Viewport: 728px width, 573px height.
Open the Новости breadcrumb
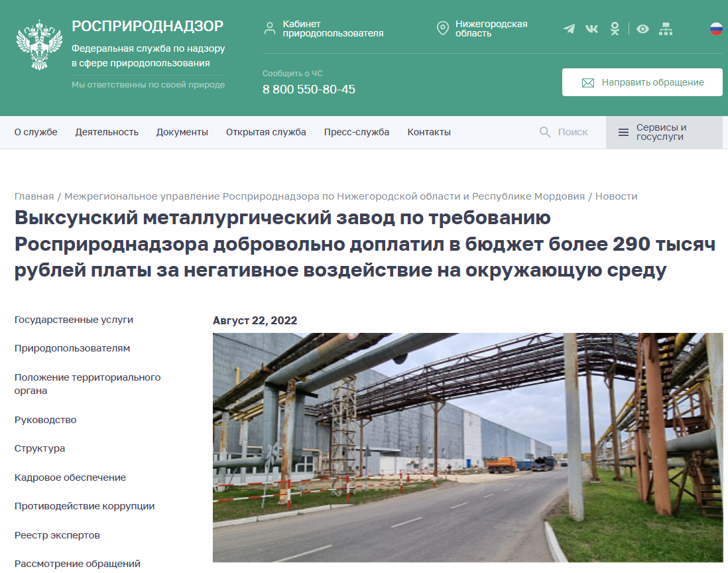pos(616,196)
